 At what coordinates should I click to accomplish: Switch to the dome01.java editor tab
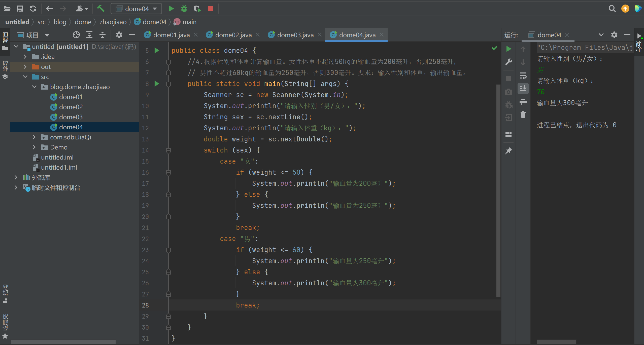pyautogui.click(x=171, y=35)
